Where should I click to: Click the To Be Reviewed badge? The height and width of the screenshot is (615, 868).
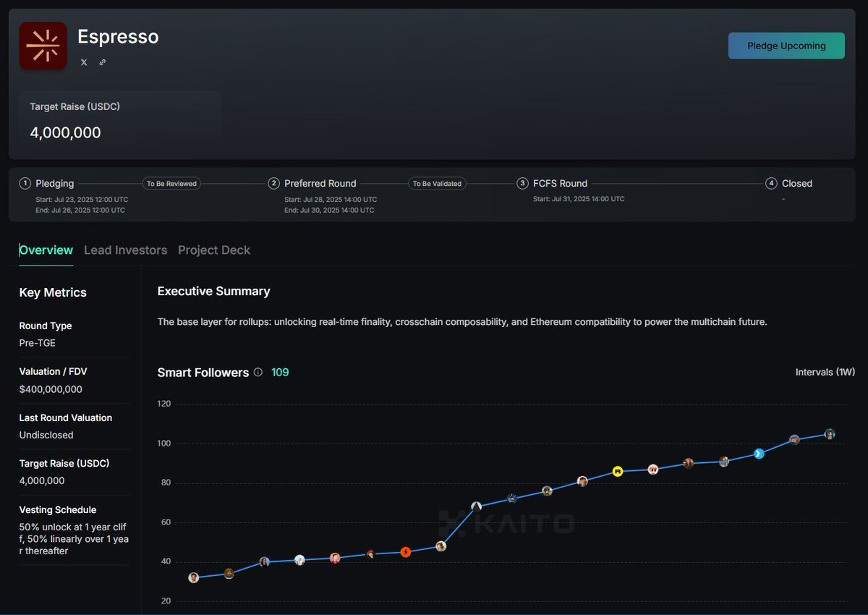[x=171, y=184]
